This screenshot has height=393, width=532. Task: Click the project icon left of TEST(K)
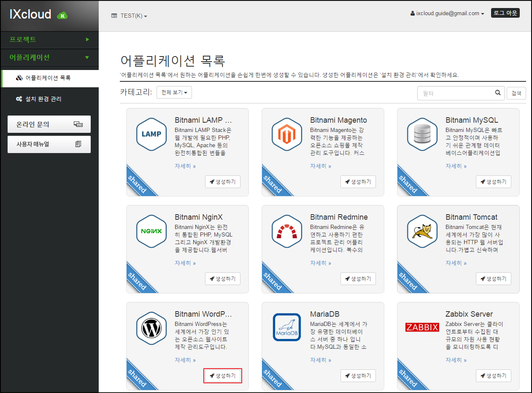(x=114, y=16)
